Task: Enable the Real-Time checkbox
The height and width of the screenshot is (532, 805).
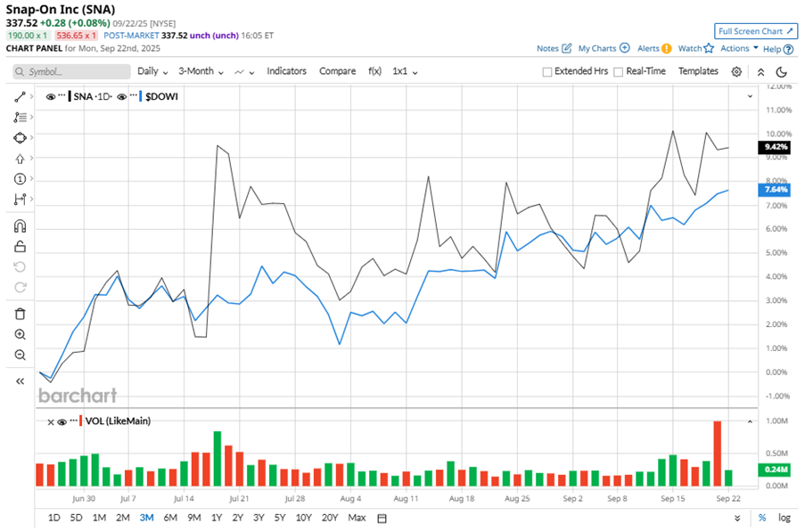Action: [x=619, y=72]
